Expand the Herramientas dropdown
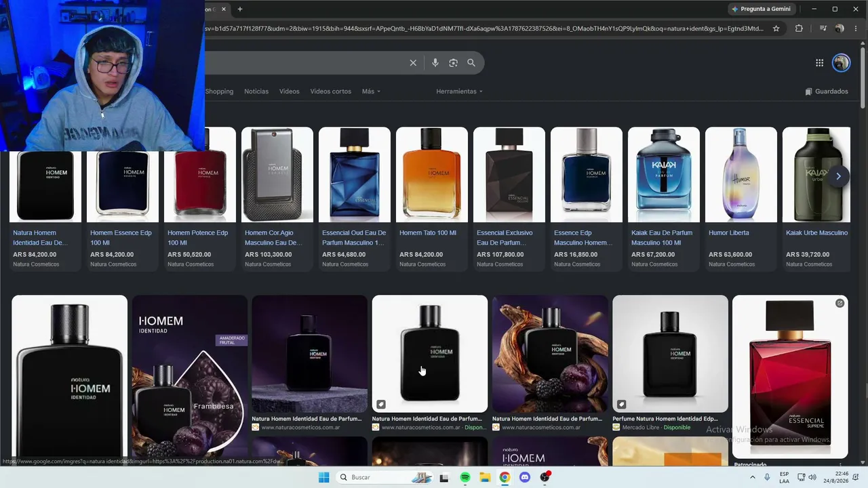 point(460,91)
